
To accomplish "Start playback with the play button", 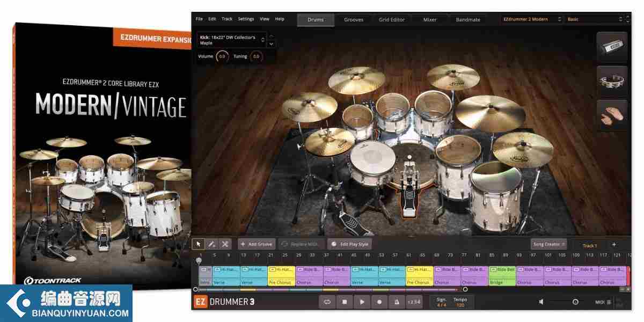I will click(362, 302).
